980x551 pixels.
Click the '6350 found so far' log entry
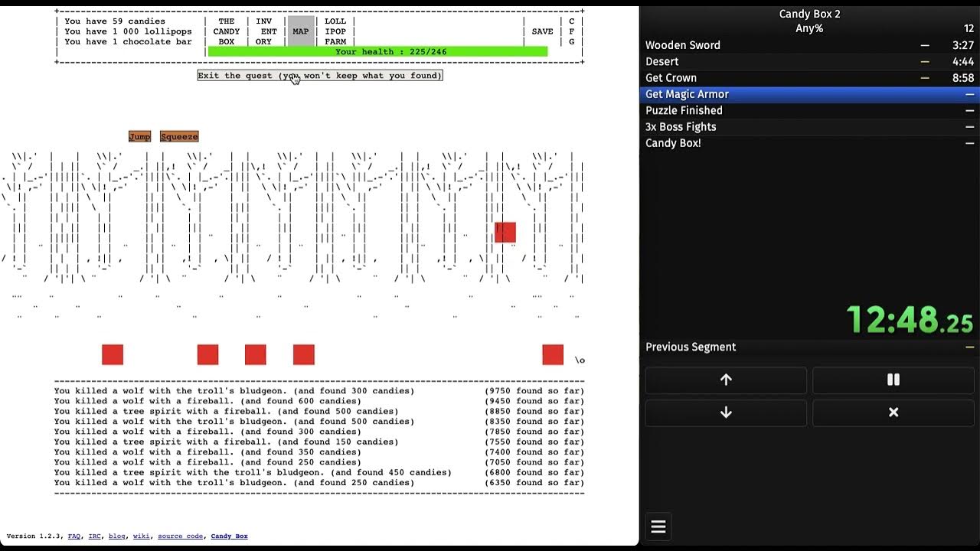coord(534,483)
